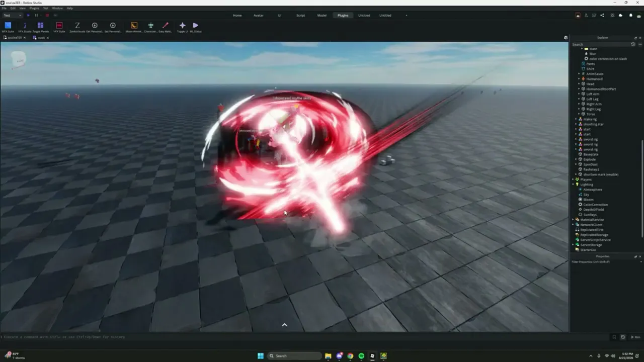The image size is (644, 362).
Task: Open the Character plugin with robot icon
Action: (150, 27)
